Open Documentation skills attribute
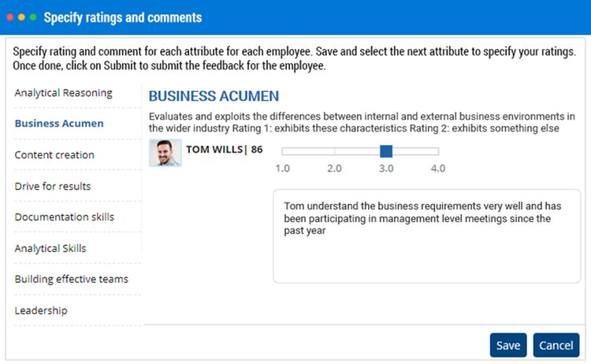Image resolution: width=591 pixels, height=364 pixels. click(x=65, y=217)
